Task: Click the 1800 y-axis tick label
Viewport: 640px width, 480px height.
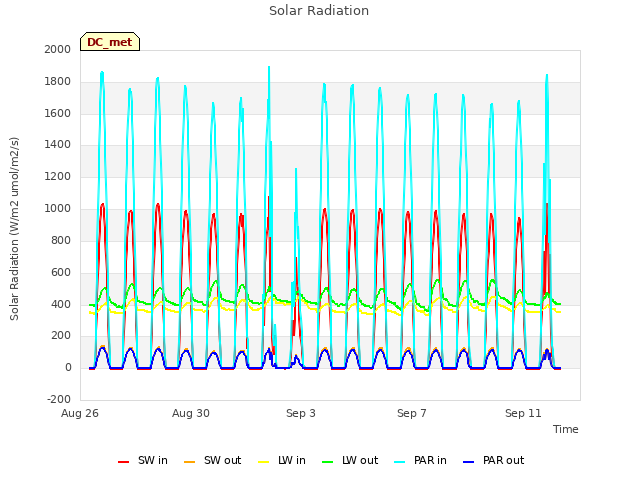Action: click(x=58, y=82)
